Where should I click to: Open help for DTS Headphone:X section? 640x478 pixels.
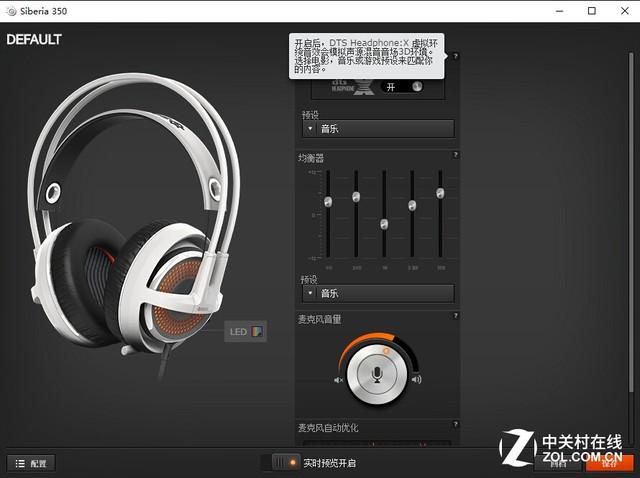(x=456, y=56)
